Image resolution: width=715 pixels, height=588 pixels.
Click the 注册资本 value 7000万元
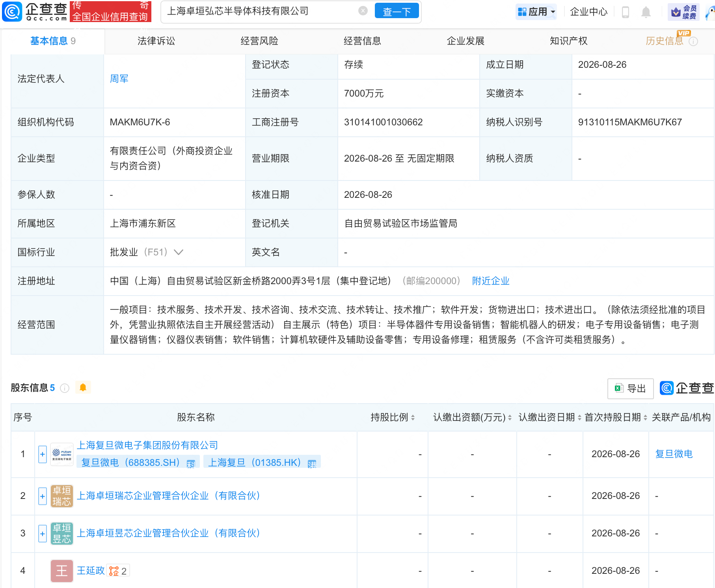click(x=363, y=93)
